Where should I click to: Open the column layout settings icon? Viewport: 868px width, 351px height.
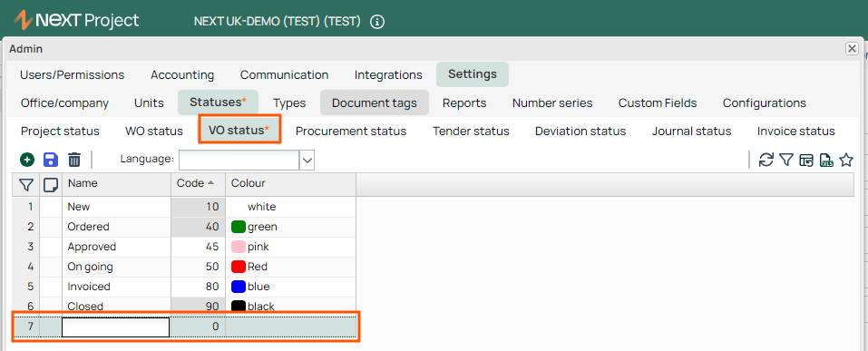coord(806,161)
